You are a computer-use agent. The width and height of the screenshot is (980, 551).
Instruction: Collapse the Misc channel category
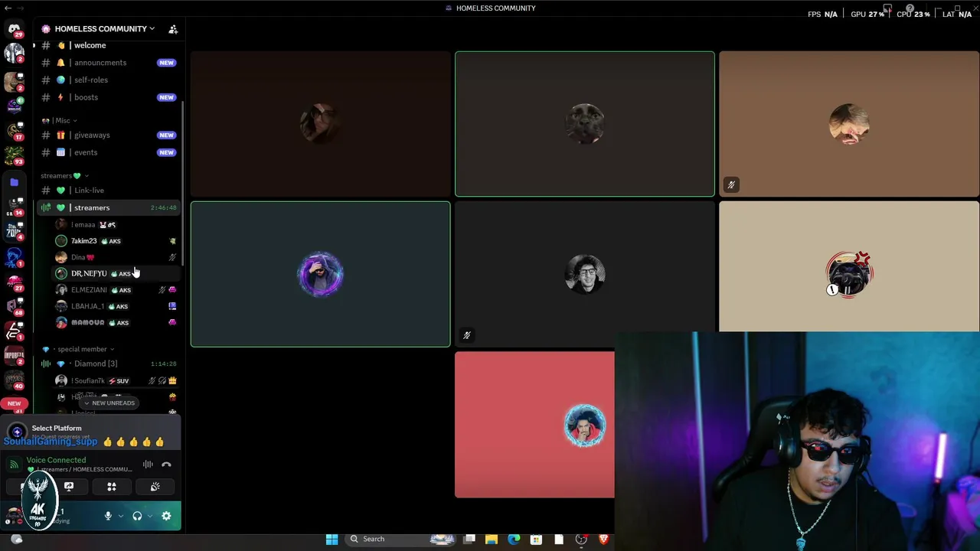(x=60, y=120)
